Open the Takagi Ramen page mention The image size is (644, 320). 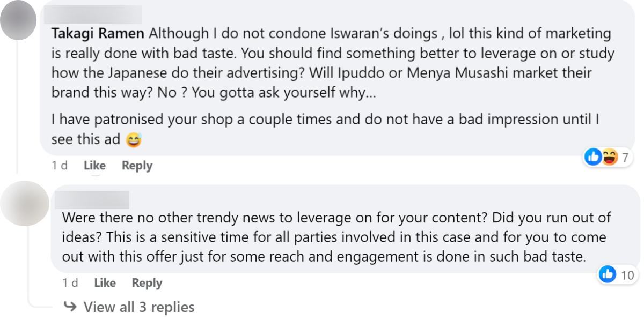tap(98, 33)
